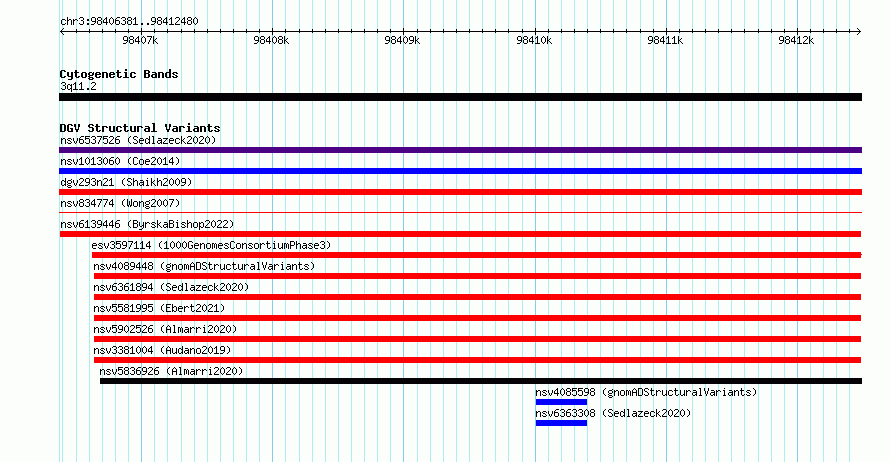
Task: Open variant nsv5902526 (Almarri2020) label
Action: tap(165, 329)
